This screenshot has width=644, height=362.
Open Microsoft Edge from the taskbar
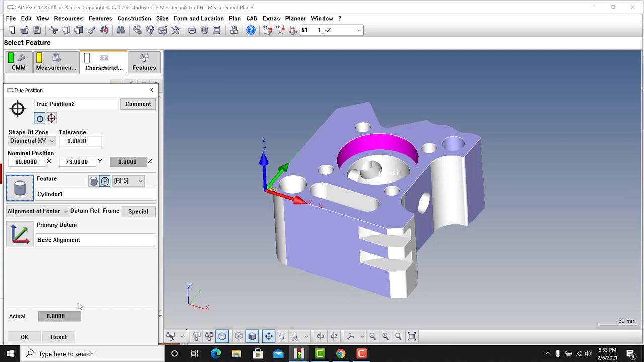tap(216, 354)
